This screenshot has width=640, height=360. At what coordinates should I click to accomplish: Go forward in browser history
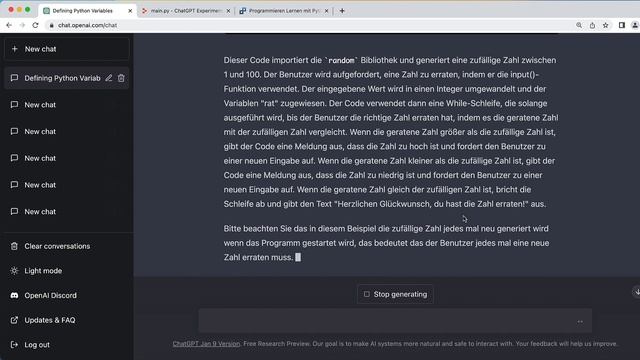click(x=22, y=25)
